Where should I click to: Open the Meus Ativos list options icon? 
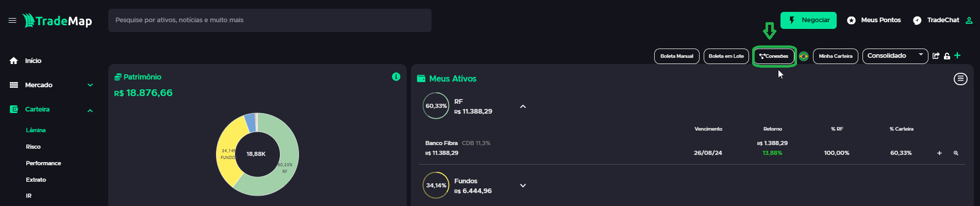960,78
